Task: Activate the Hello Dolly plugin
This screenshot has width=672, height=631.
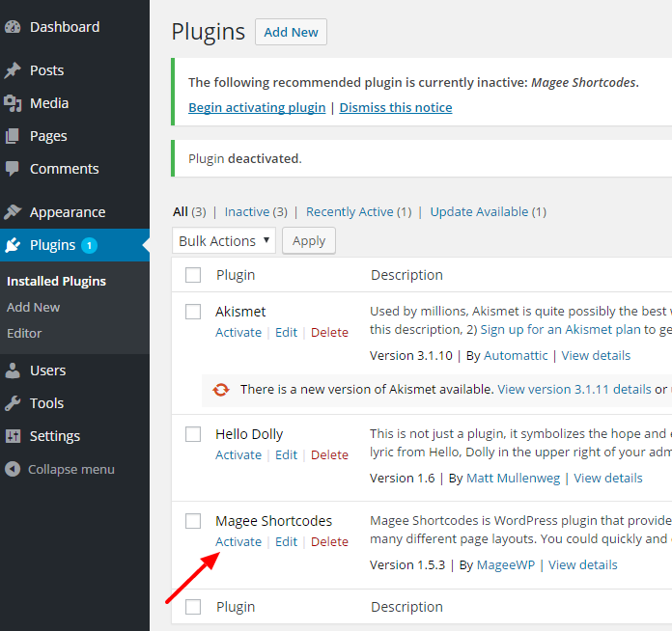Action: click(x=238, y=455)
